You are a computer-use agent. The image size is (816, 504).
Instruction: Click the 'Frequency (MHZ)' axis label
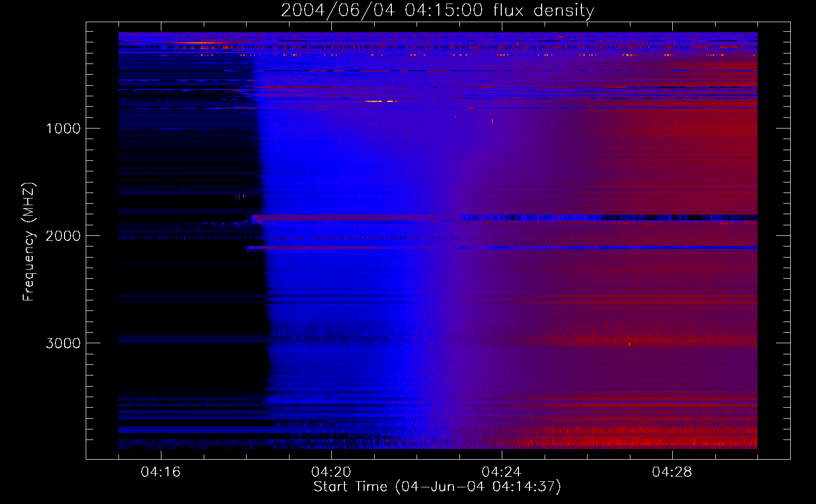29,242
